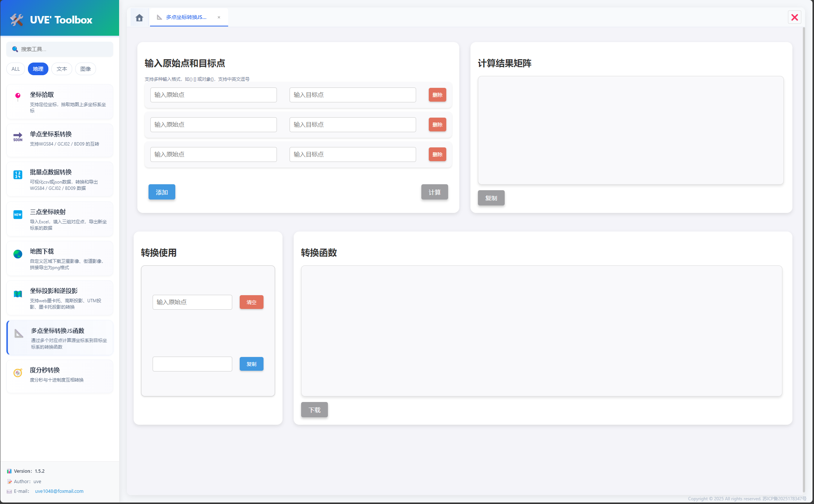The height and width of the screenshot is (504, 814).
Task: Click the pin icon for 坐标拾取
Action: [x=17, y=96]
